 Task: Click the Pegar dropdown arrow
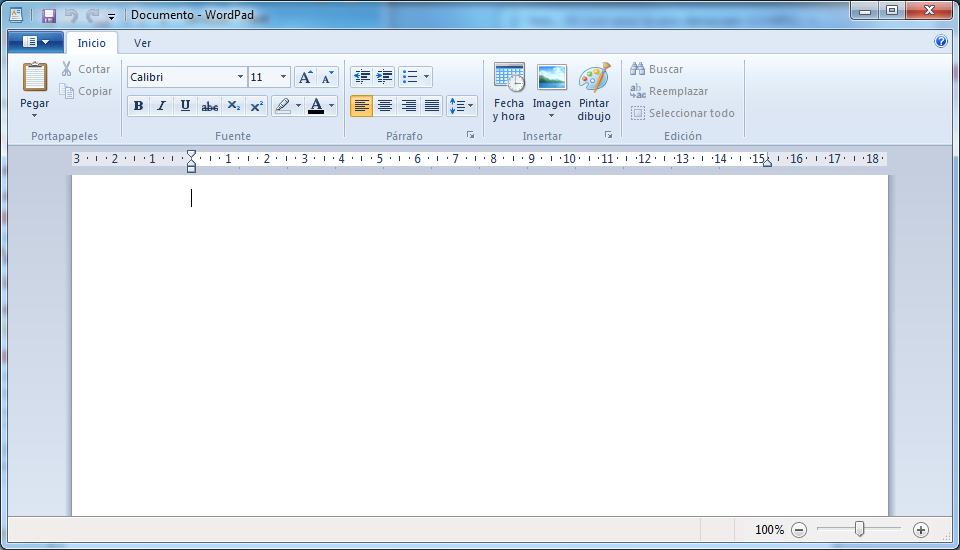pyautogui.click(x=34, y=116)
